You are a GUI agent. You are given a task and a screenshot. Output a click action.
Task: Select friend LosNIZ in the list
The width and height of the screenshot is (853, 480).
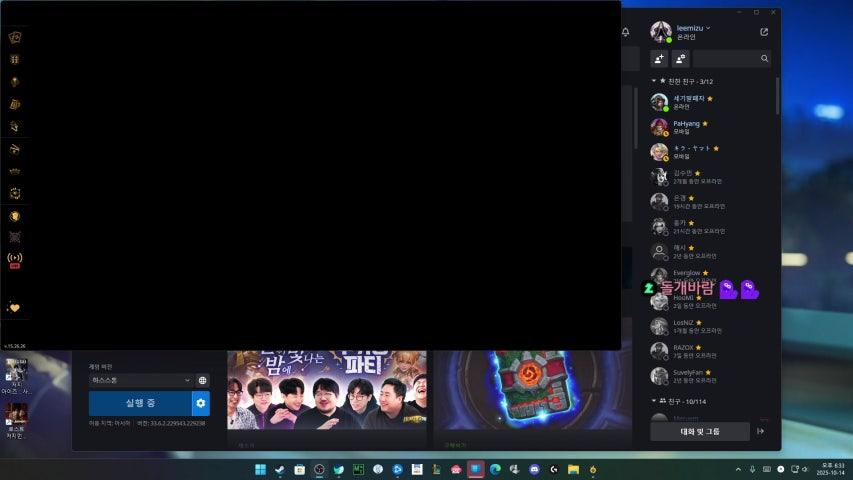coord(710,327)
